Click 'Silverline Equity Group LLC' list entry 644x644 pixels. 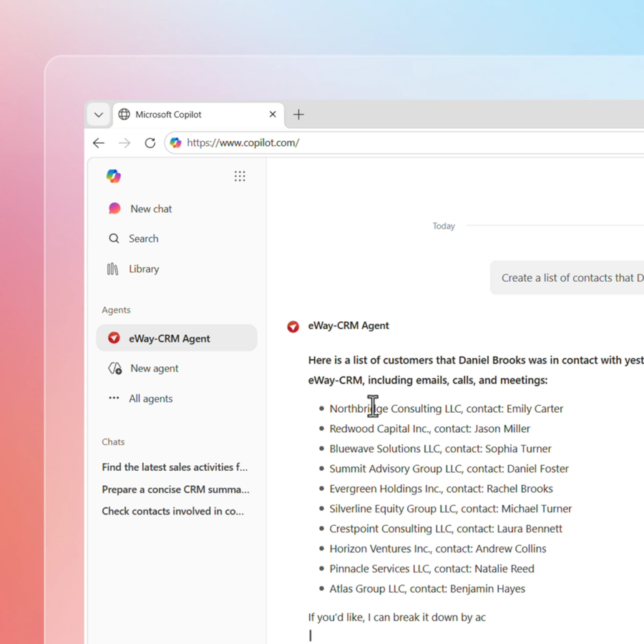click(451, 509)
